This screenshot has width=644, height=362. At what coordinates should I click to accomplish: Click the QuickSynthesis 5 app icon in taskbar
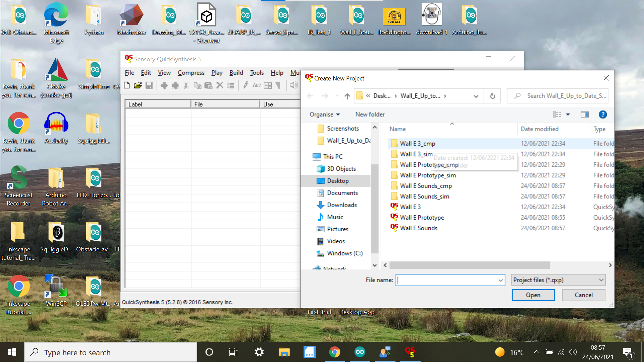point(410,352)
